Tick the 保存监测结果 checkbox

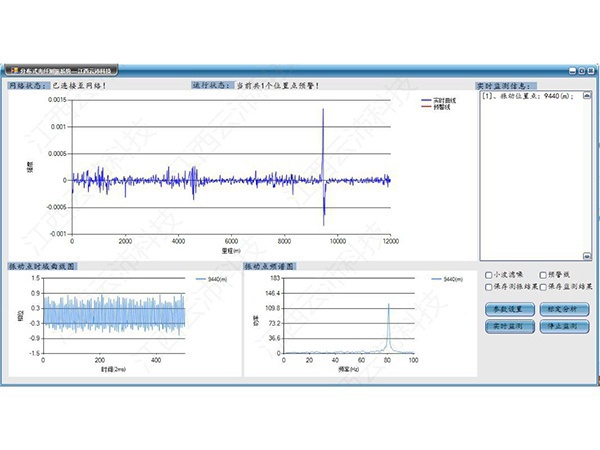coord(542,286)
